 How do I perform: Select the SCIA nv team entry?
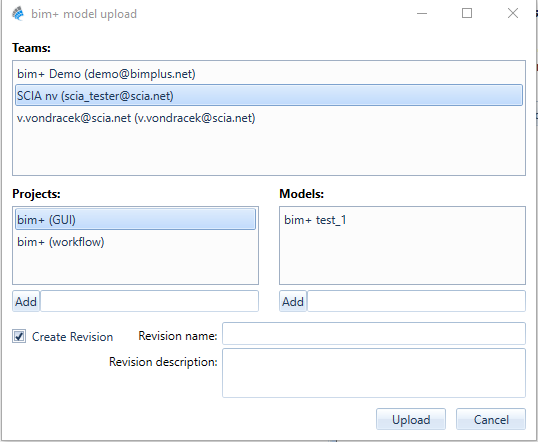coord(269,95)
